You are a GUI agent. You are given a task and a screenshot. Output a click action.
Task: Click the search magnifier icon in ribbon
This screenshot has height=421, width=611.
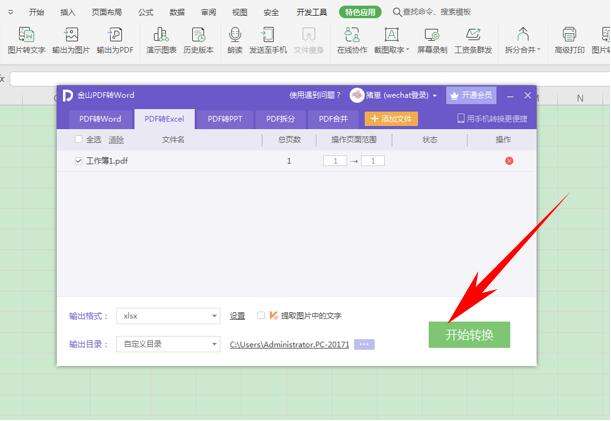click(397, 12)
